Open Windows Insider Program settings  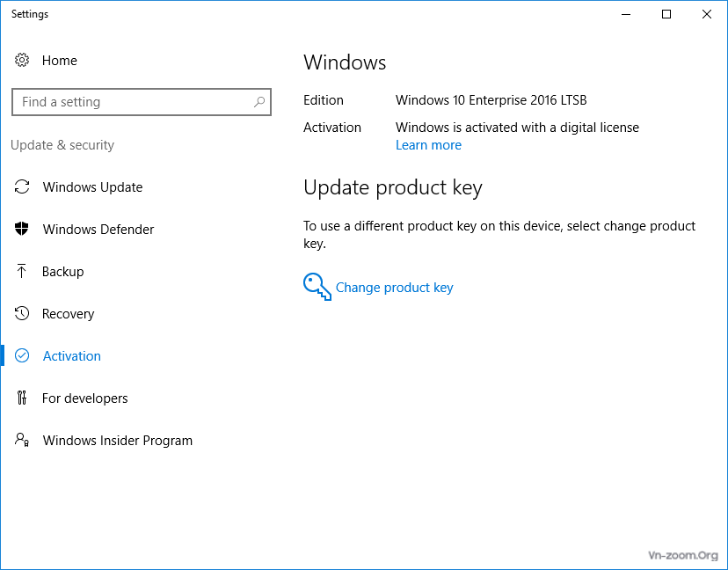pyautogui.click(x=118, y=441)
